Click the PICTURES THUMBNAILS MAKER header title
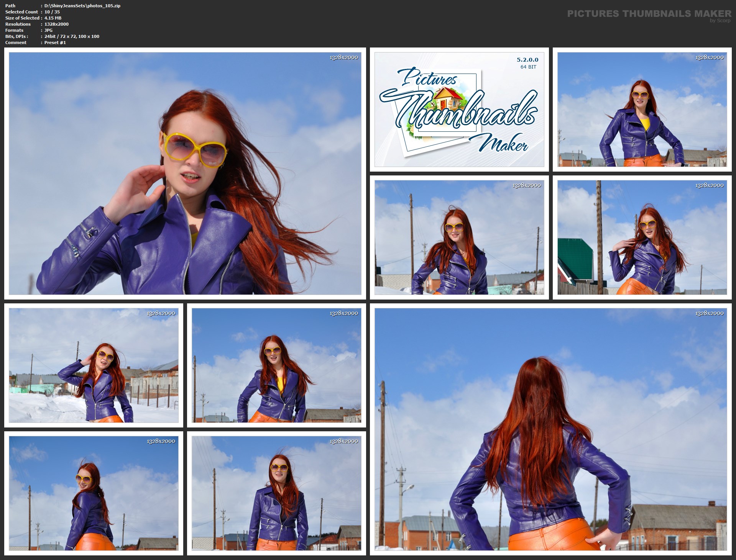This screenshot has height=560, width=736. 649,14
